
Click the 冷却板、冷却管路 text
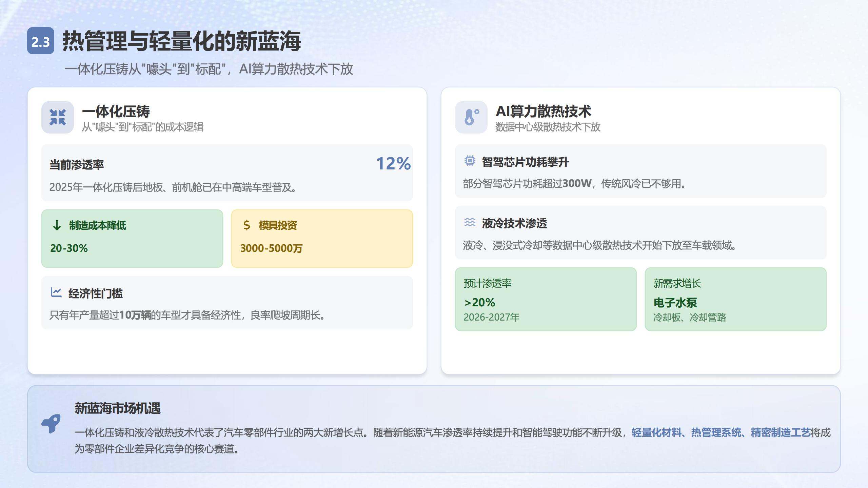[690, 317]
